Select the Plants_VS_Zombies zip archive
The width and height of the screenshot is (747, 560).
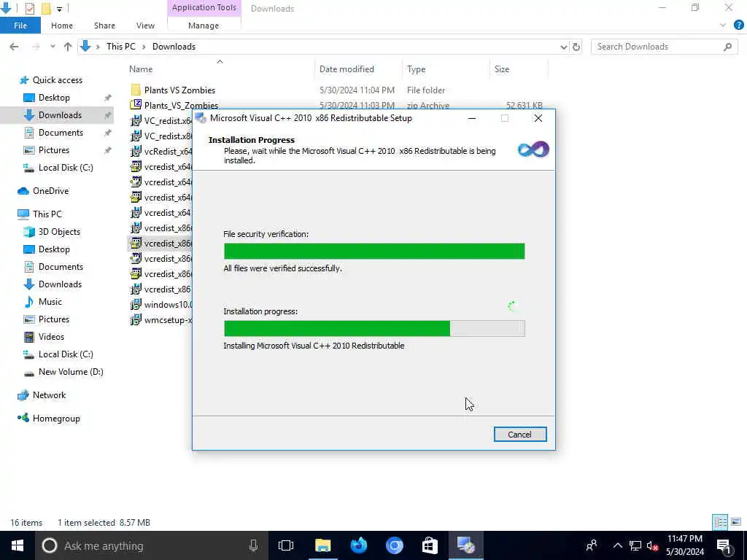181,105
